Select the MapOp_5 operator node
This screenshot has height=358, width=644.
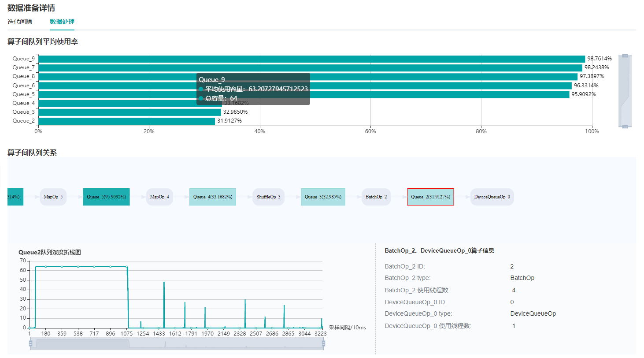[53, 197]
